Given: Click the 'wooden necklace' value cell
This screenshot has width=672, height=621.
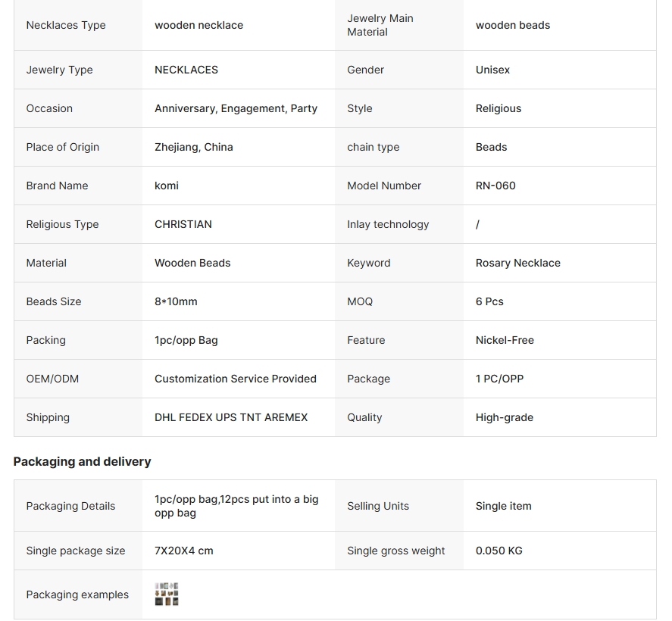Looking at the screenshot, I should click(198, 25).
